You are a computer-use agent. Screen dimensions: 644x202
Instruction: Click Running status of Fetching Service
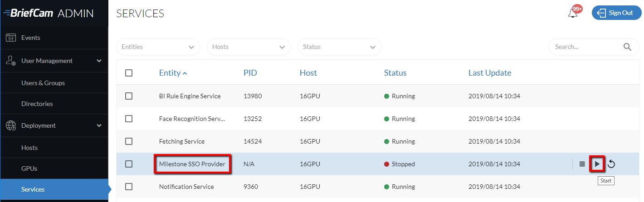[400, 141]
